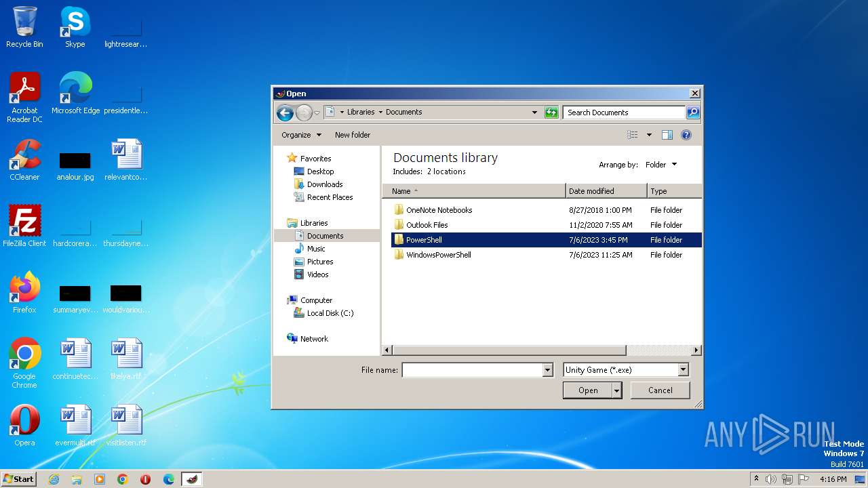The width and height of the screenshot is (868, 488).
Task: Select the Documents library in the navigation pane
Action: pyautogui.click(x=325, y=236)
